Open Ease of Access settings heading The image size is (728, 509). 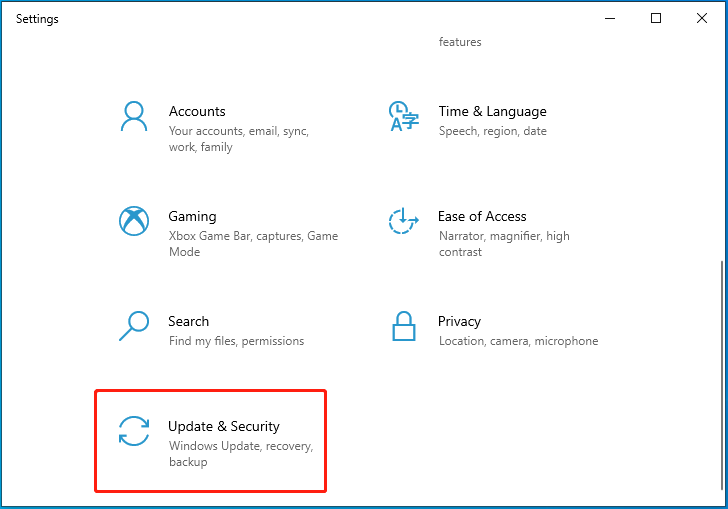tap(482, 216)
